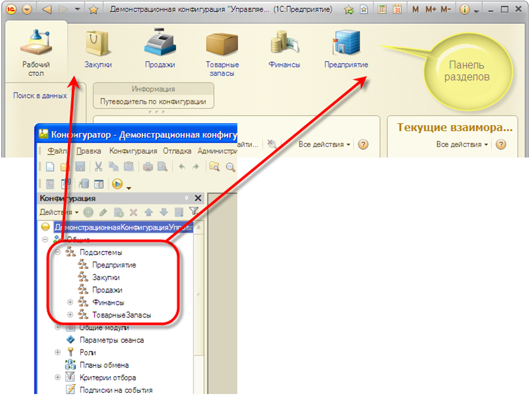Start debugging with the yellow play icon

click(118, 184)
